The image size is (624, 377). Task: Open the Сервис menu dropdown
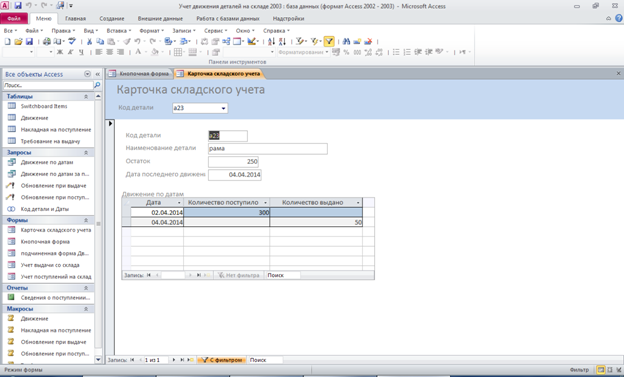click(215, 31)
